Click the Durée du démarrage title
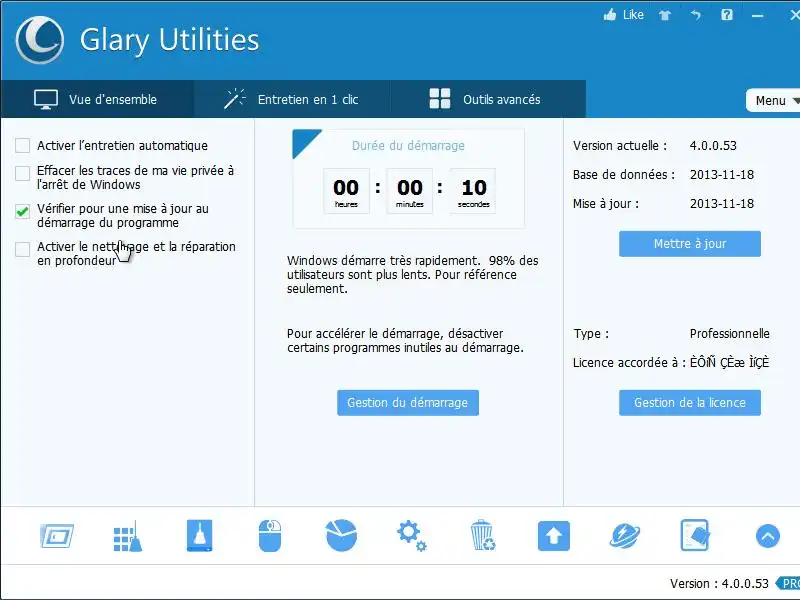Screen dimensions: 800x600 click(408, 145)
